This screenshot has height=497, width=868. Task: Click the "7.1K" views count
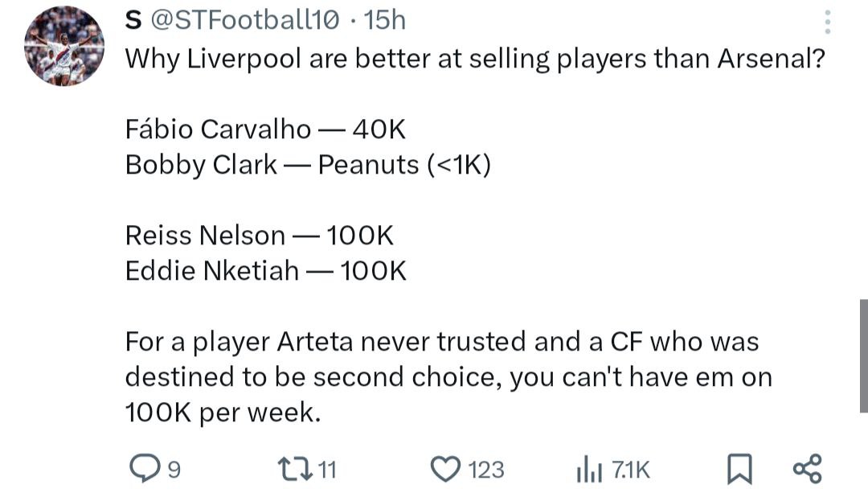point(630,470)
